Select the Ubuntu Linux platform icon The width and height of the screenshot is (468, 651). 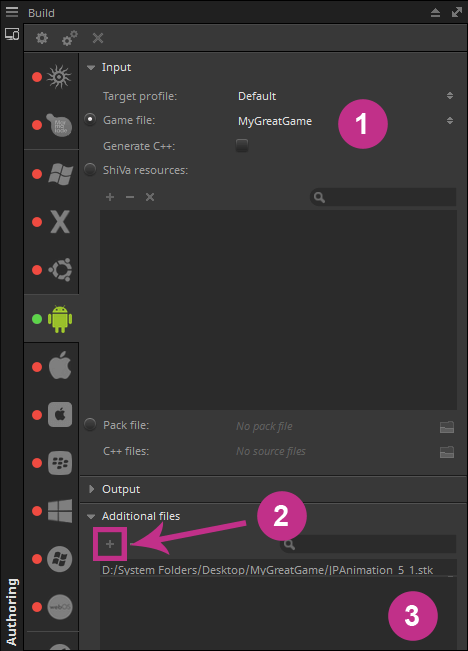click(x=60, y=270)
